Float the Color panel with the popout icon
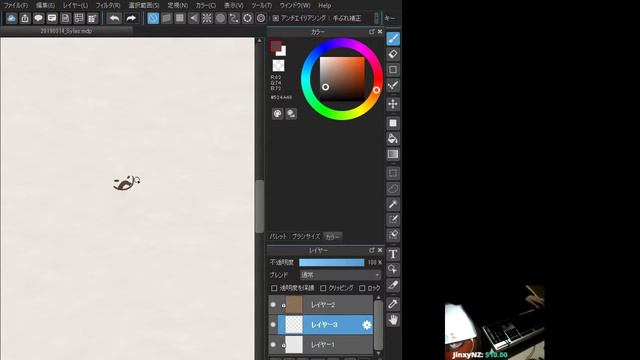Screen dimensions: 640x360 tap(371, 31)
